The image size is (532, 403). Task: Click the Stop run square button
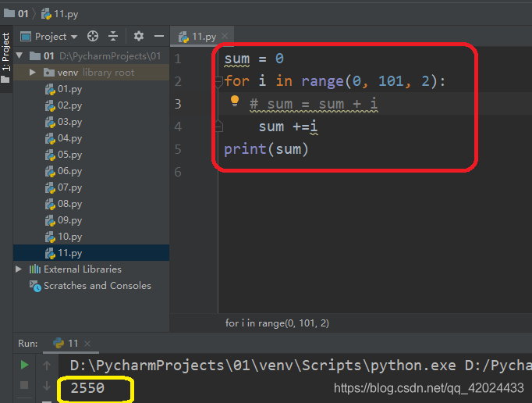click(x=24, y=385)
